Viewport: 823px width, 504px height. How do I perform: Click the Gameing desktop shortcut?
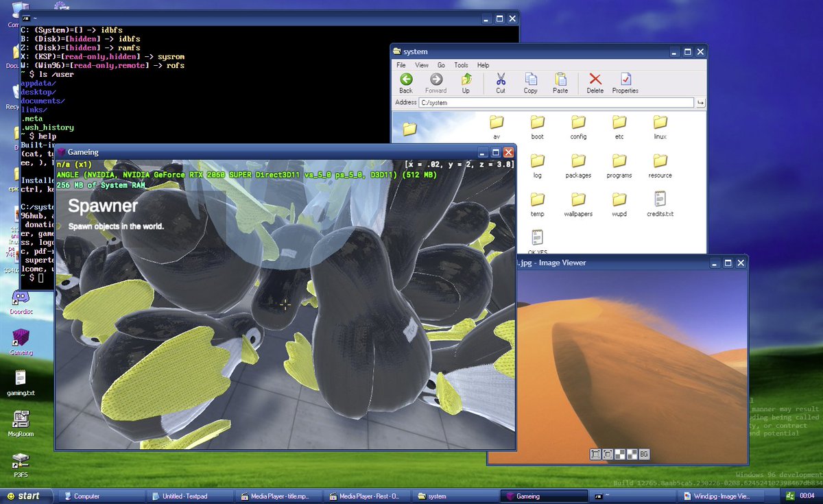(21, 342)
